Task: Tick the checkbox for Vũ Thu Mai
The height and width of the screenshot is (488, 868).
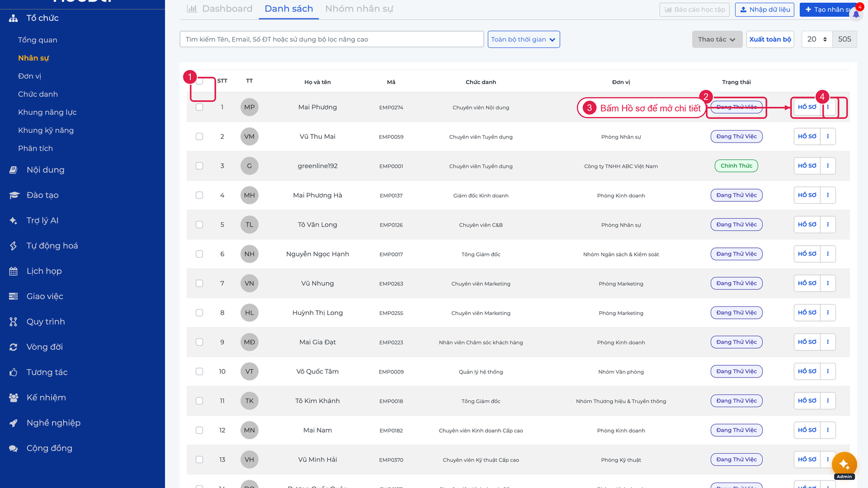Action: [200, 137]
